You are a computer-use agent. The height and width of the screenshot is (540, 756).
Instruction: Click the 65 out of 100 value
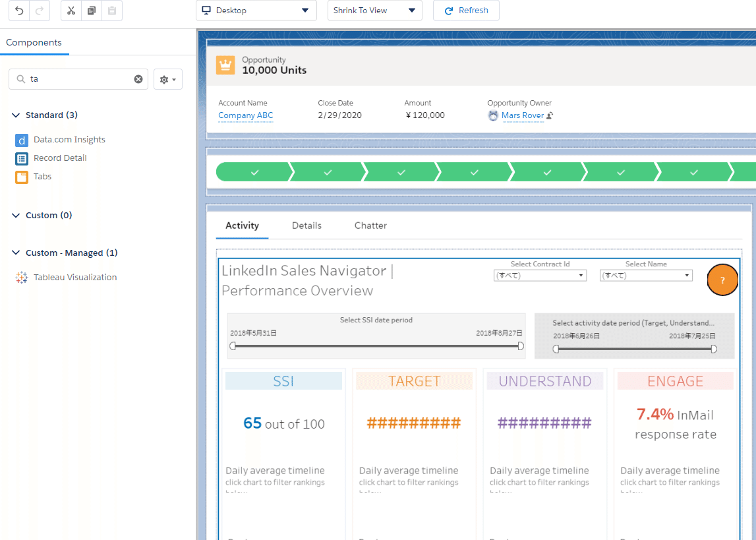point(284,423)
